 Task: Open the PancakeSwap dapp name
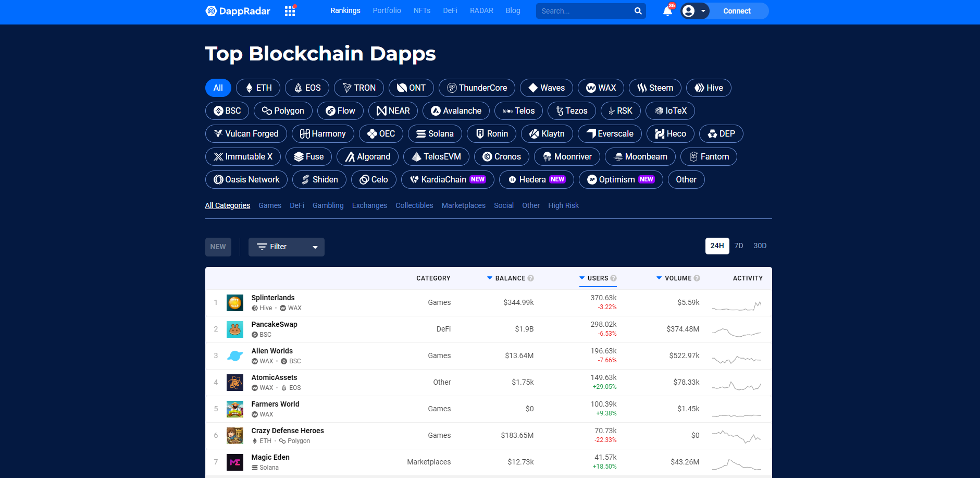coord(274,325)
